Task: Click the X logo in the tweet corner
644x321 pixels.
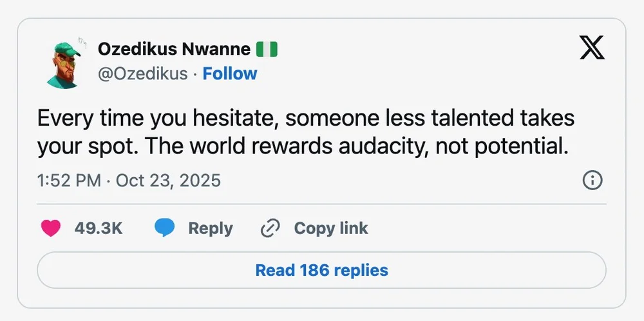Action: click(x=592, y=47)
